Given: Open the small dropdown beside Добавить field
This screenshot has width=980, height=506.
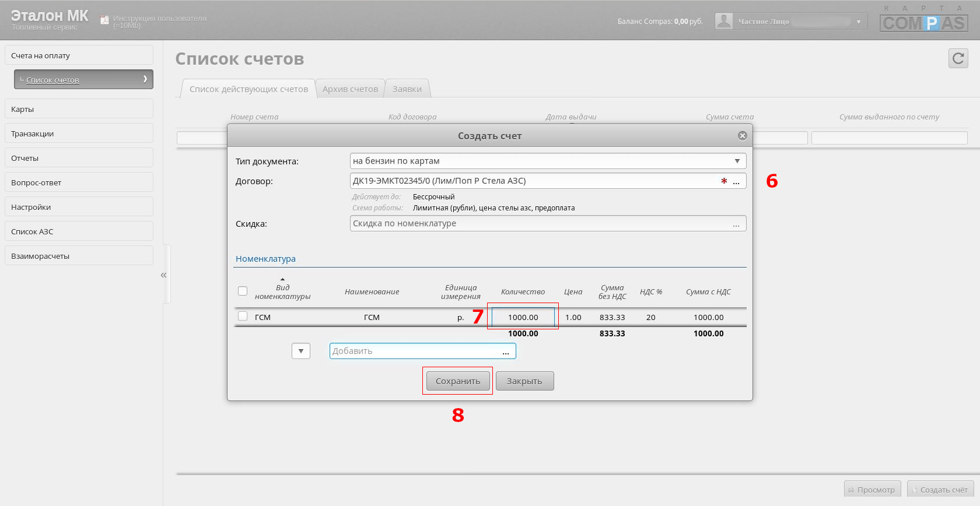Looking at the screenshot, I should tap(301, 351).
